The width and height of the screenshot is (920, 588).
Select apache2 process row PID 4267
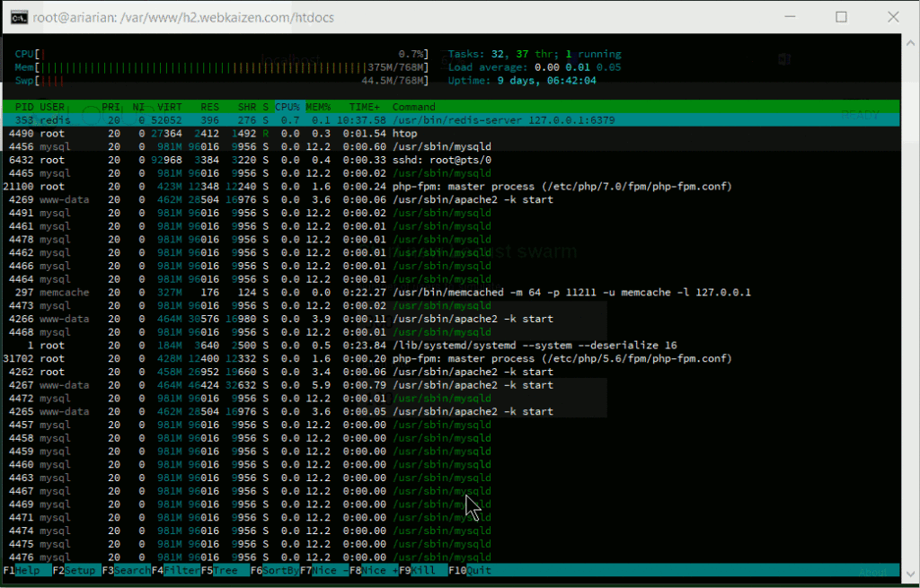point(451,385)
